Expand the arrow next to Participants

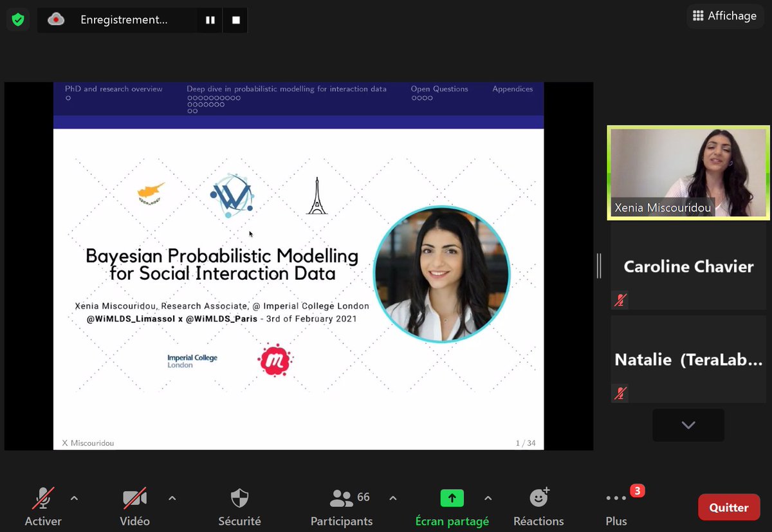click(x=393, y=498)
